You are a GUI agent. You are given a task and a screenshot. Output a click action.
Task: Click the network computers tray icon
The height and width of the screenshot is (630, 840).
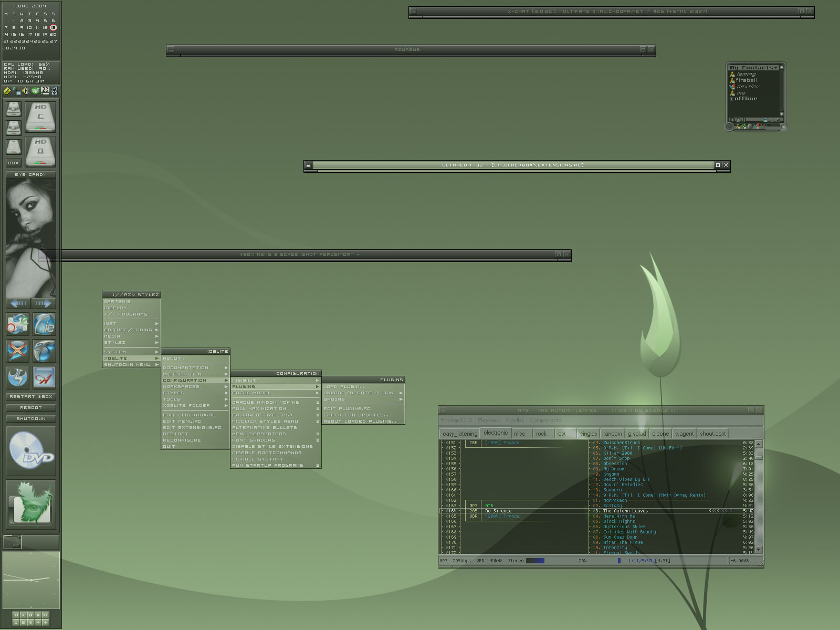point(16,91)
